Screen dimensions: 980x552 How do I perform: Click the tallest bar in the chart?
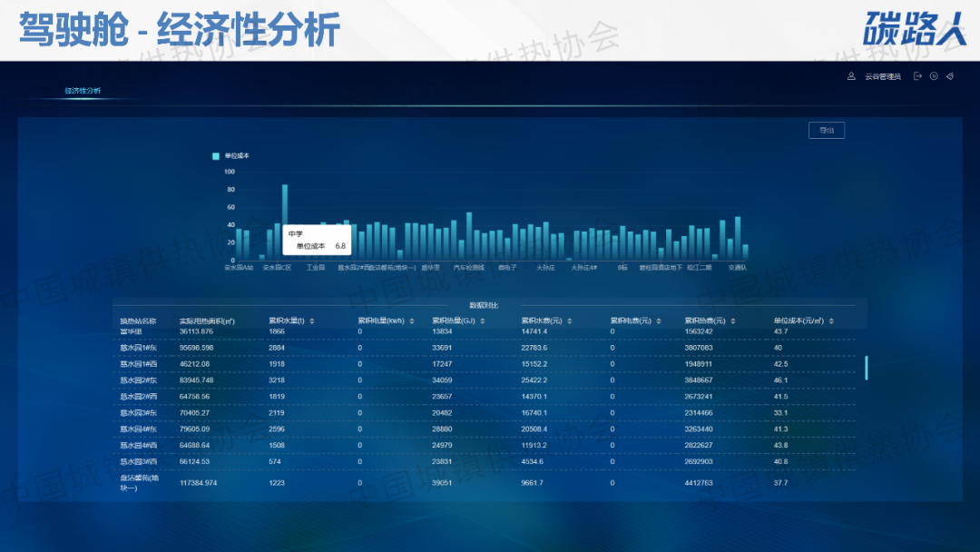click(284, 222)
